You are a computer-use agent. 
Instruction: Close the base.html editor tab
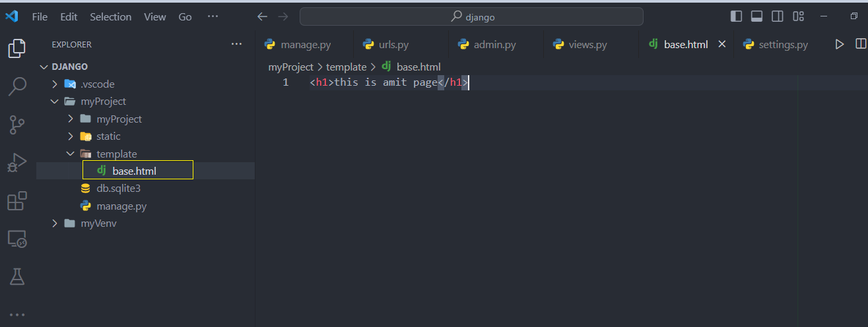pyautogui.click(x=721, y=44)
